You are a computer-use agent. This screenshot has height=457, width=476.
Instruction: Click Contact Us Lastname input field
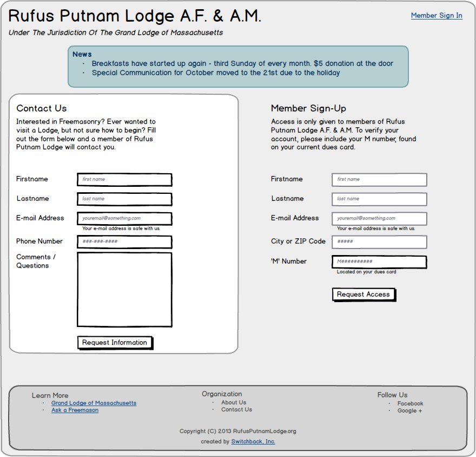124,199
